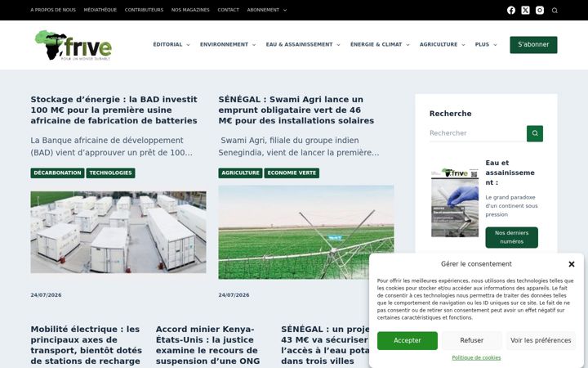Screen dimensions: 588x368
Task: Expand the Éditorial menu chevron
Action: pos(189,45)
